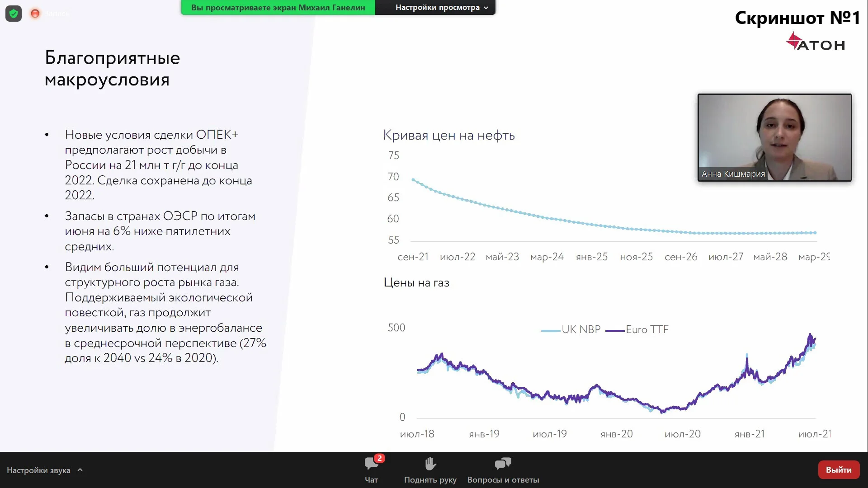The image size is (868, 488).
Task: Click the OPEC+ deal bullet point text
Action: [159, 165]
